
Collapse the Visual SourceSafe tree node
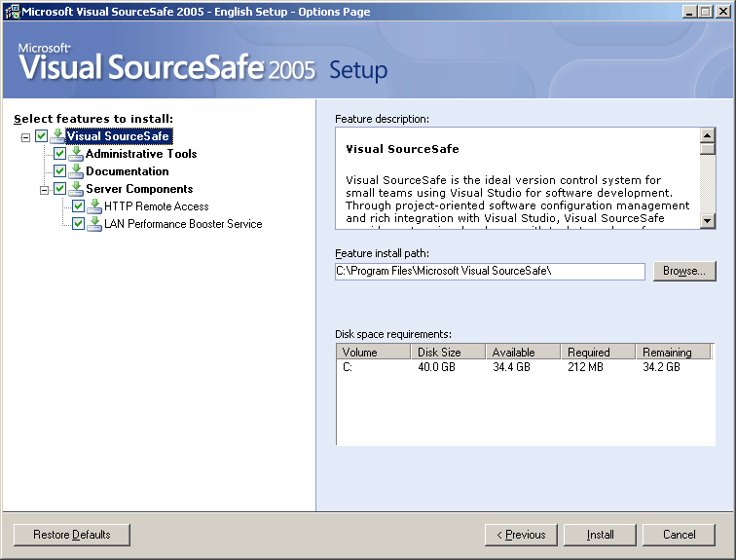[26, 137]
